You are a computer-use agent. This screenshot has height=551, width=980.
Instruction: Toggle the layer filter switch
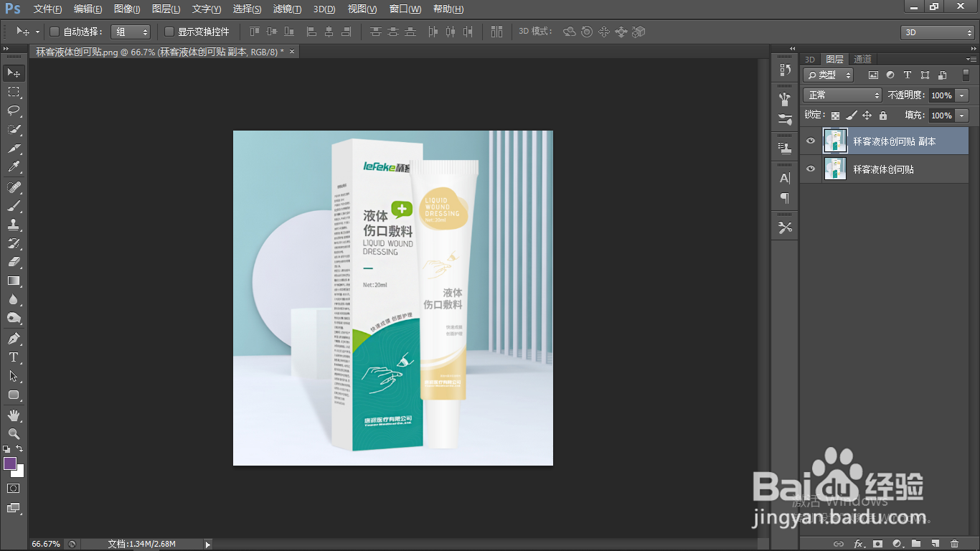966,75
